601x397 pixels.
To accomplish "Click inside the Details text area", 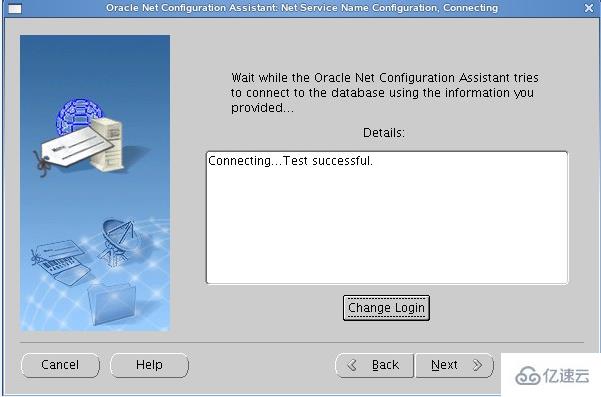I will (x=387, y=218).
